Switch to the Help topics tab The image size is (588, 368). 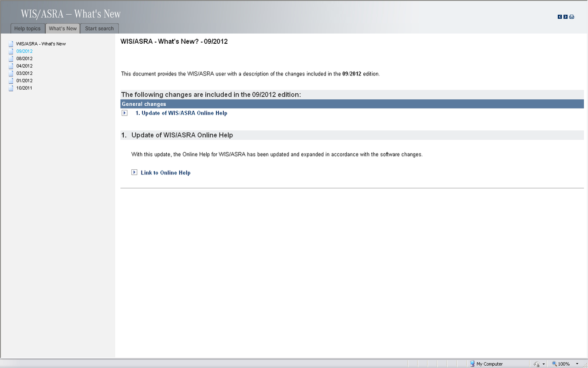point(28,29)
